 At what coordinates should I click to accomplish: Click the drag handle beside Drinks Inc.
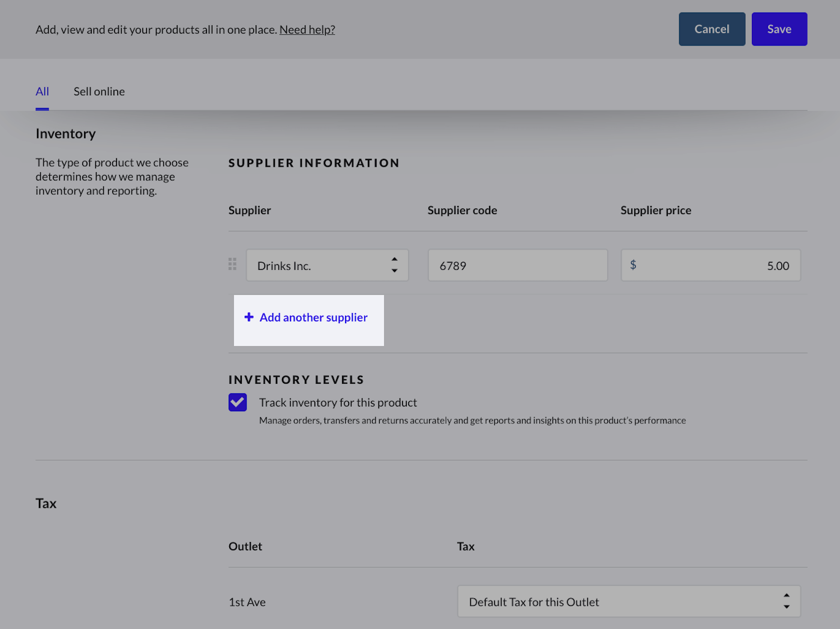pos(232,264)
